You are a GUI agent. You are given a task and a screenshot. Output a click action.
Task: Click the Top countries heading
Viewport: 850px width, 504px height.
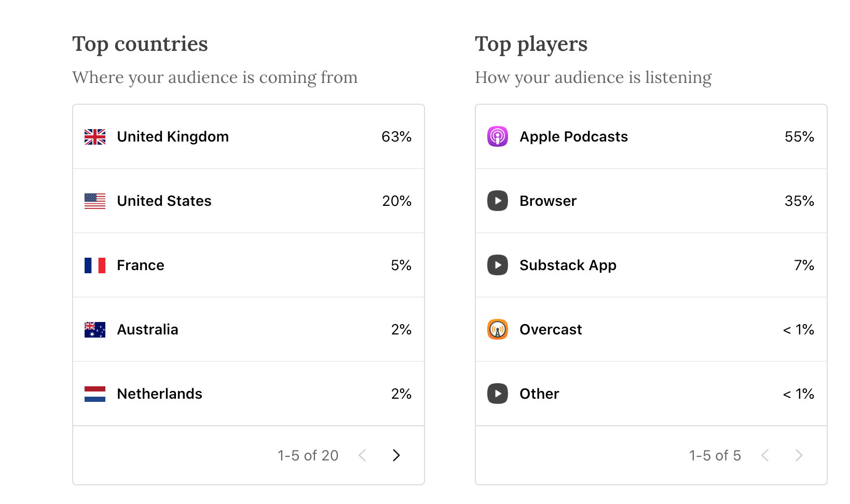click(140, 44)
